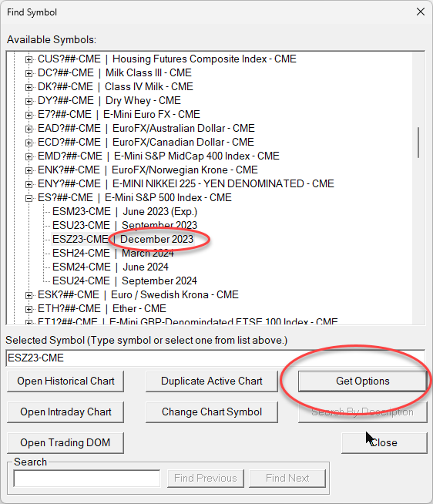Select ESH24-CME March 2024 contract
This screenshot has height=504, width=433.
tap(113, 253)
